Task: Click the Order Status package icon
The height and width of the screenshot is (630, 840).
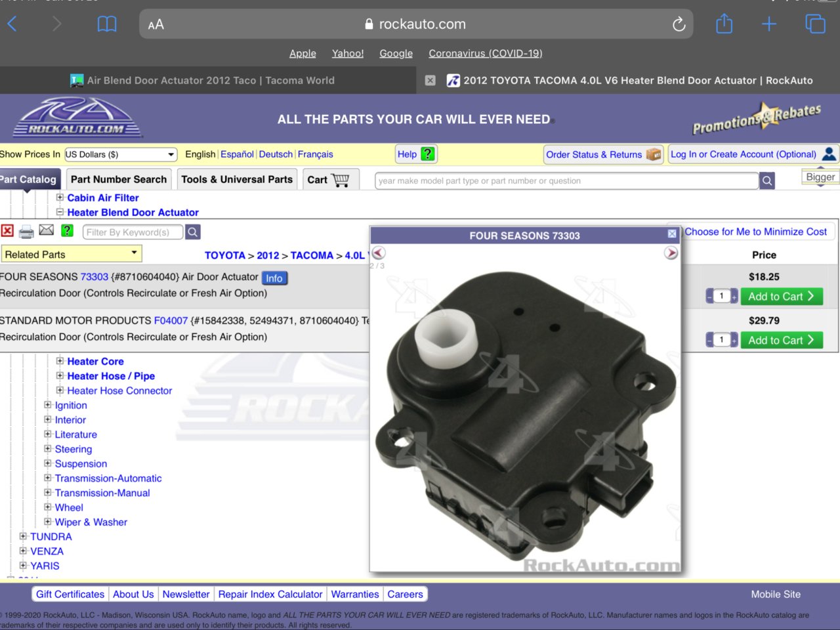Action: click(x=654, y=154)
